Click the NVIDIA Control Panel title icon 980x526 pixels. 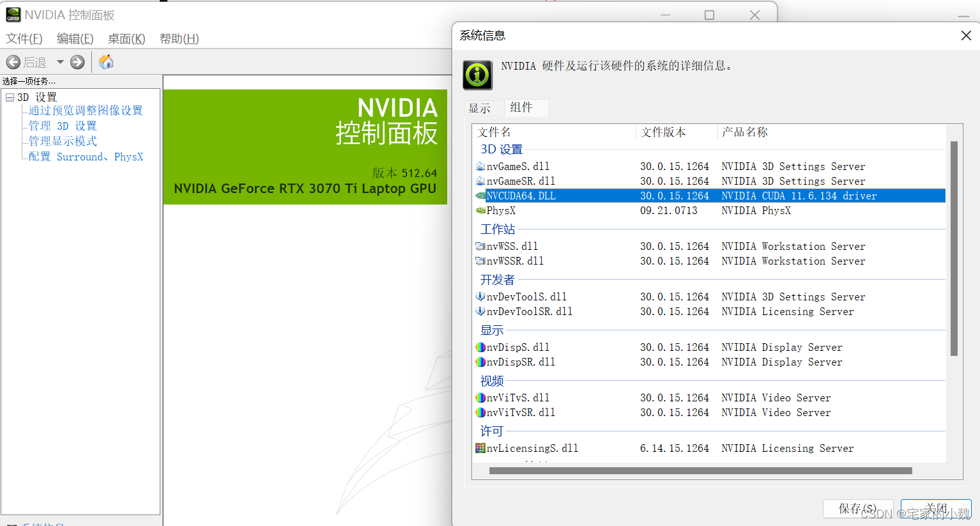[x=13, y=14]
